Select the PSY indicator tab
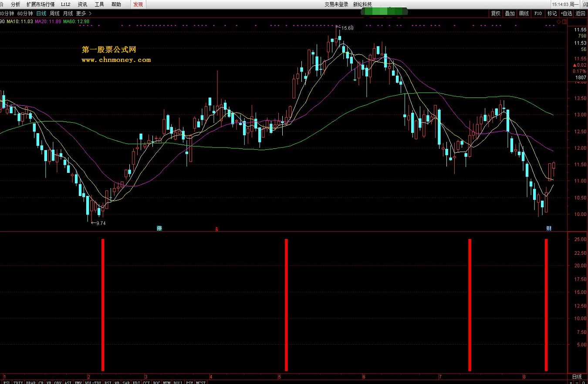Image resolution: width=588 pixels, height=384 pixels. 189,382
